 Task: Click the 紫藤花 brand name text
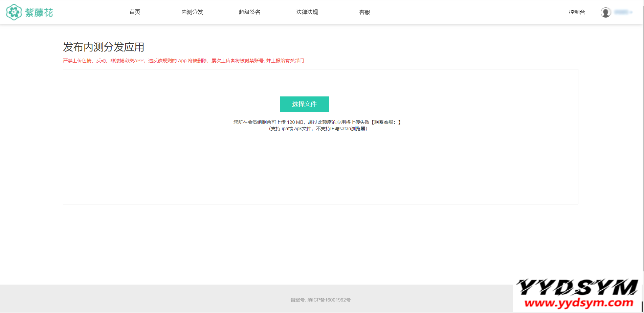coord(39,13)
